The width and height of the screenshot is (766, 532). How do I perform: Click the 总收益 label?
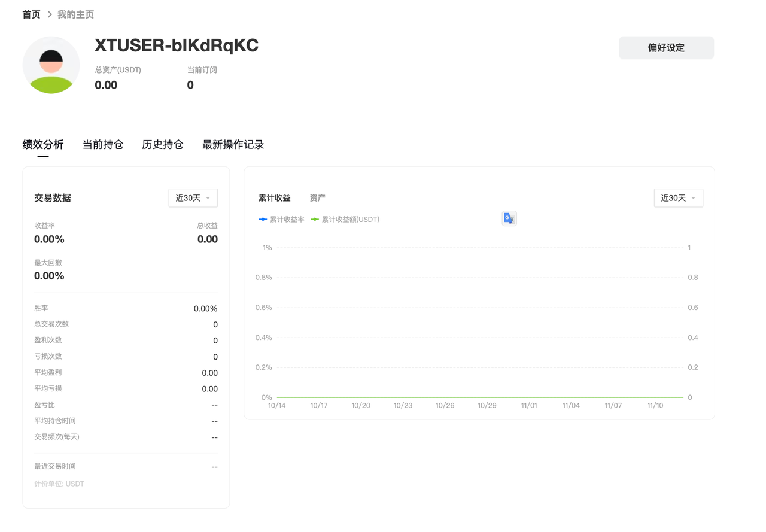coord(207,226)
